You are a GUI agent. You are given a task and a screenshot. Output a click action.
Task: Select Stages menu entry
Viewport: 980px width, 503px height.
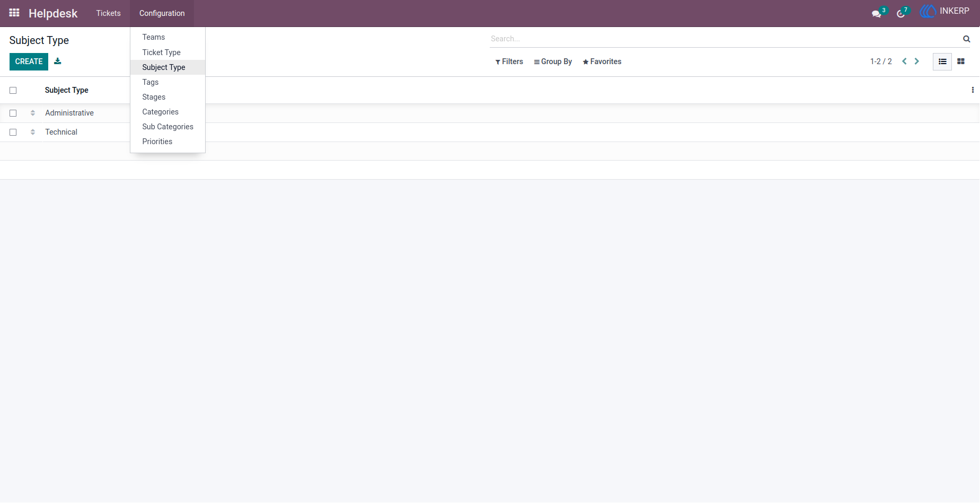[167, 97]
